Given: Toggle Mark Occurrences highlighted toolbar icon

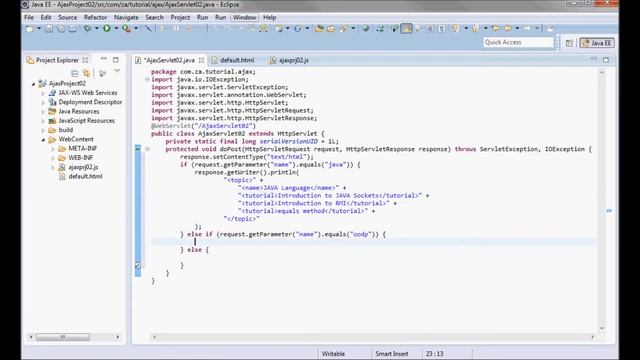Looking at the screenshot, I should (x=407, y=28).
